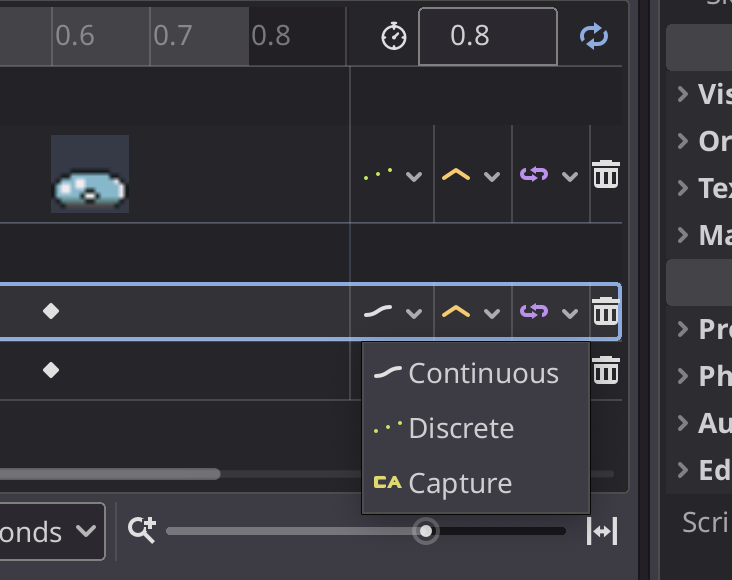
Task: Click the animation length stopwatch icon
Action: [394, 37]
